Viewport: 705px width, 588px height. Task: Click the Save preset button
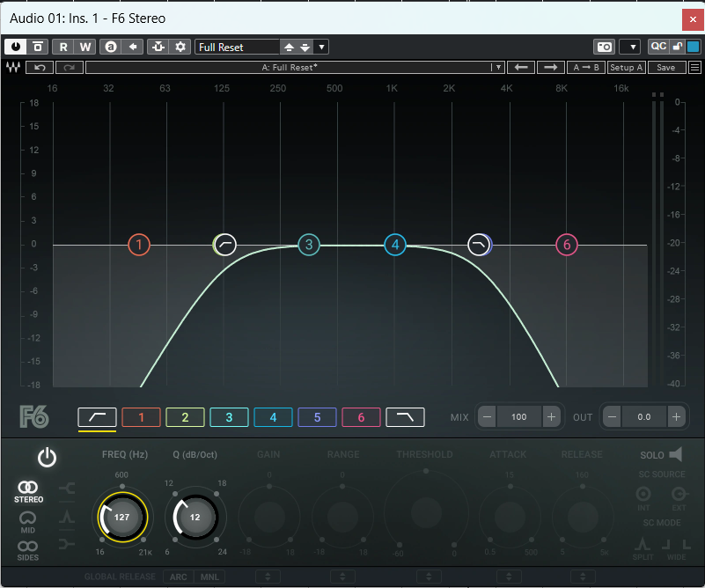click(x=665, y=68)
